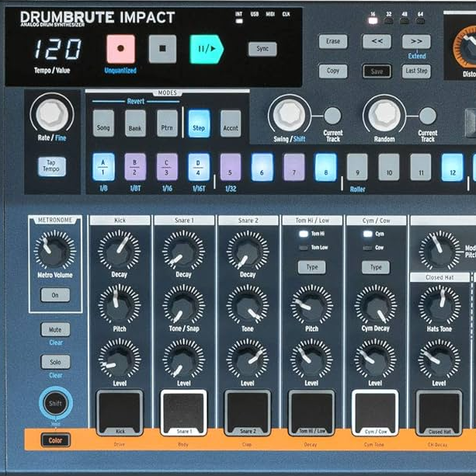Viewport: 476px width, 476px height.
Task: Switch to Song mode
Action: click(103, 123)
